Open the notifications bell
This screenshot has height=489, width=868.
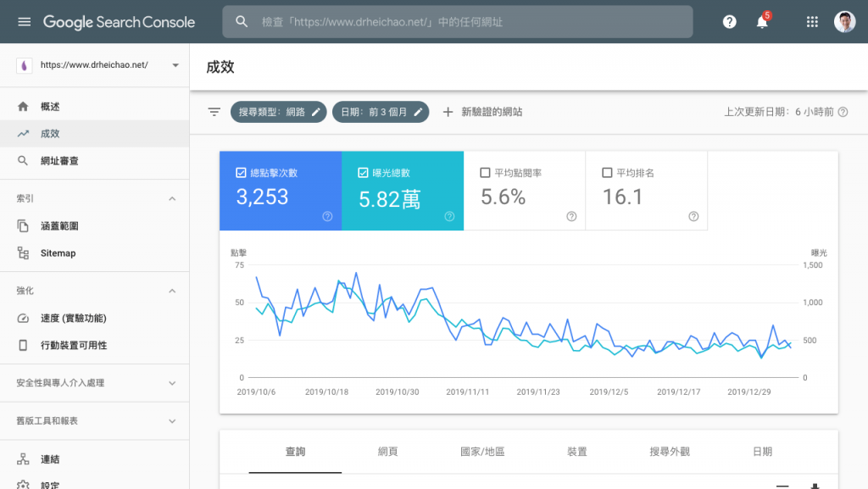pos(762,21)
